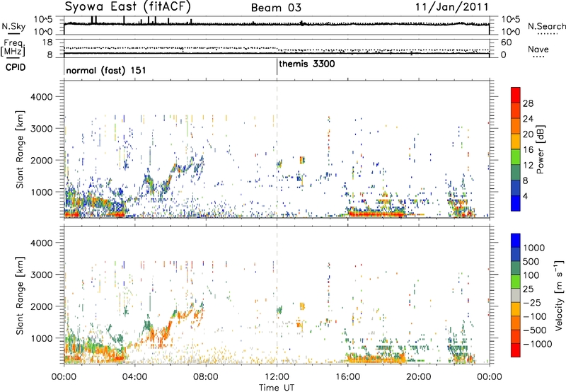Click the Time UT axis title
The image size is (566, 392).
point(277,388)
